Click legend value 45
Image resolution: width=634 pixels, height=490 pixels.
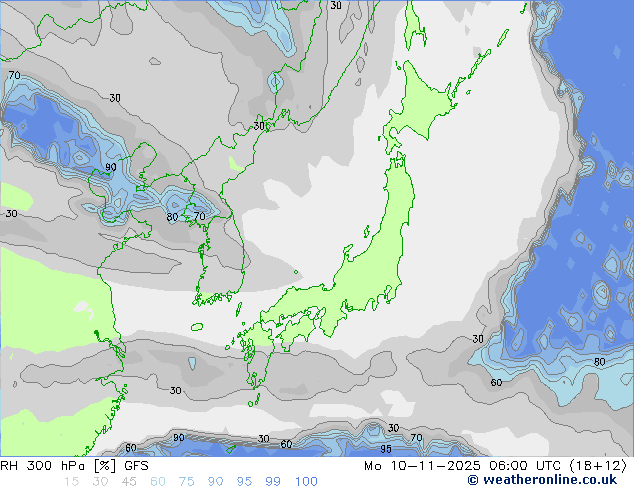click(129, 482)
